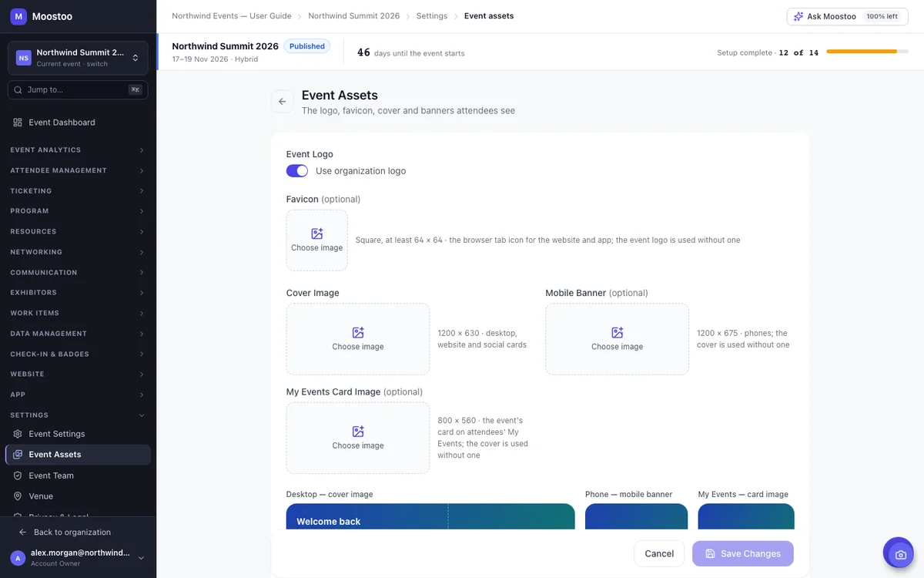This screenshot has width=924, height=578.
Task: Click the Favicon image upload icon
Action: click(317, 234)
